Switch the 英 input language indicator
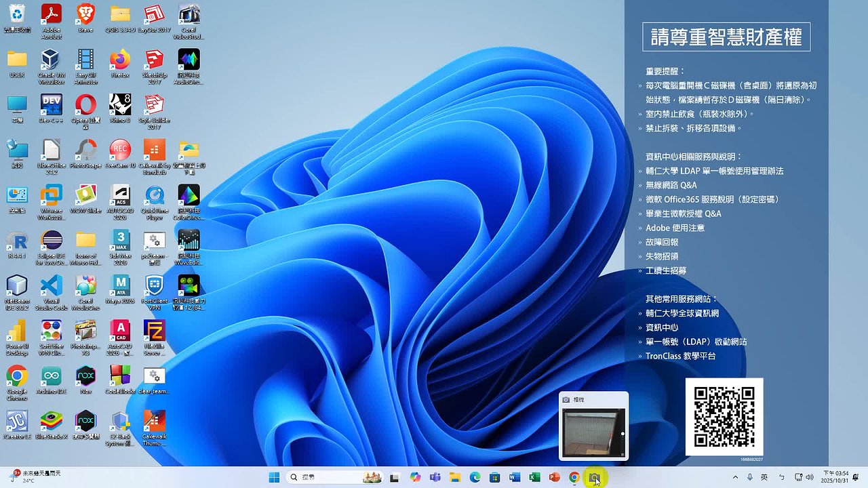Image resolution: width=868 pixels, height=488 pixels. click(x=765, y=477)
